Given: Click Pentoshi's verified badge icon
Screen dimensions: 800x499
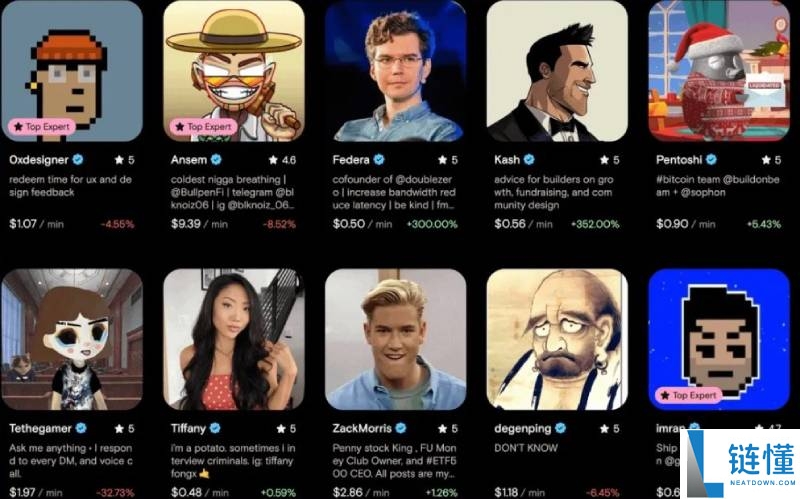Looking at the screenshot, I should coord(713,160).
